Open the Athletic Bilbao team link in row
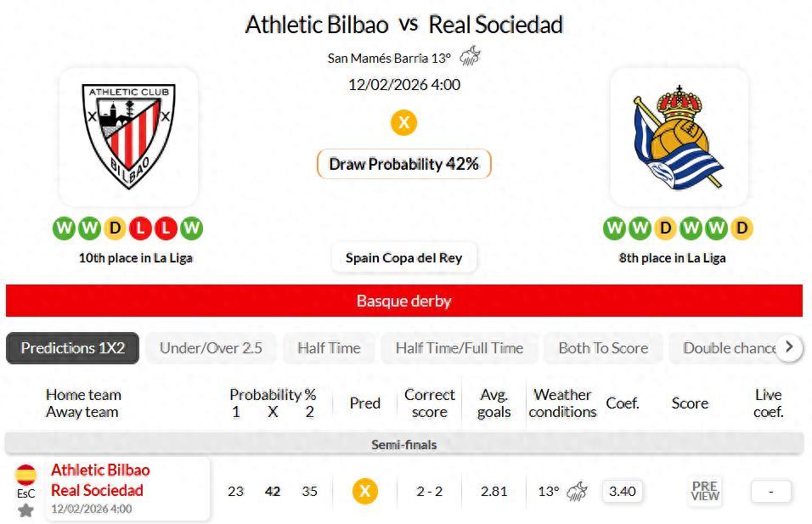 pos(100,470)
